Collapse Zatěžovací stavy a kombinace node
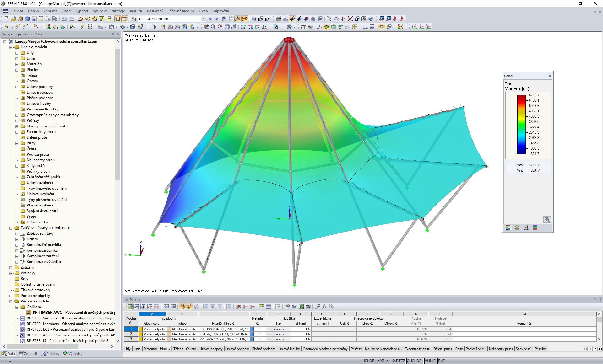 (x=11, y=228)
